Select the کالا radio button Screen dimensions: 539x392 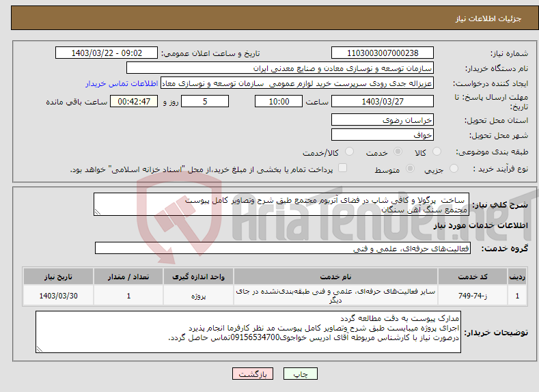click(x=437, y=152)
